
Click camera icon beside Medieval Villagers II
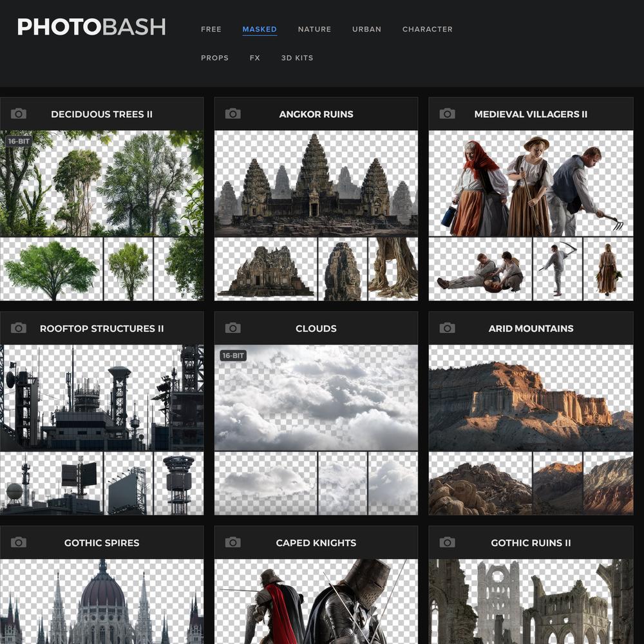tap(448, 114)
